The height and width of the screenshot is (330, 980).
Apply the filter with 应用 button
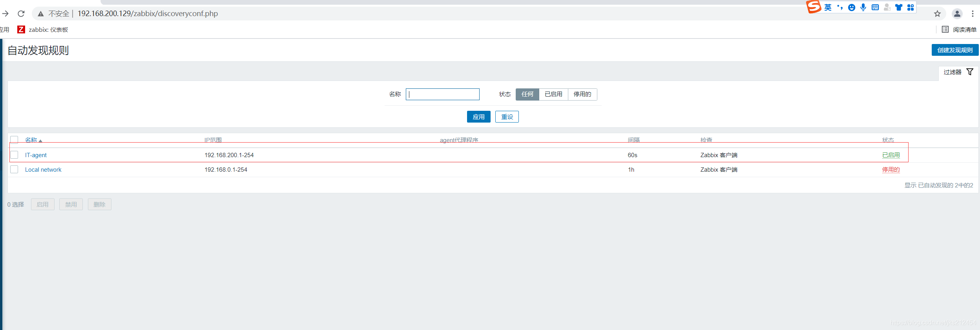[x=478, y=117]
